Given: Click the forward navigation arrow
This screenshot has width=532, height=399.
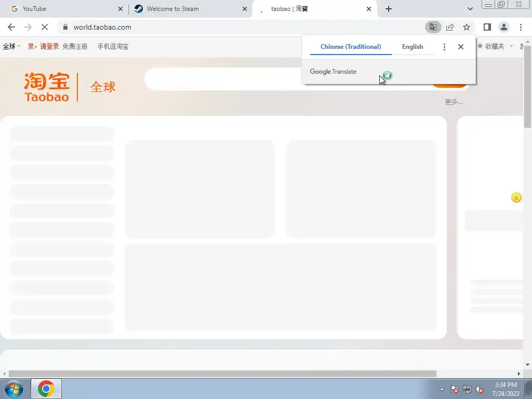Looking at the screenshot, I should point(28,27).
